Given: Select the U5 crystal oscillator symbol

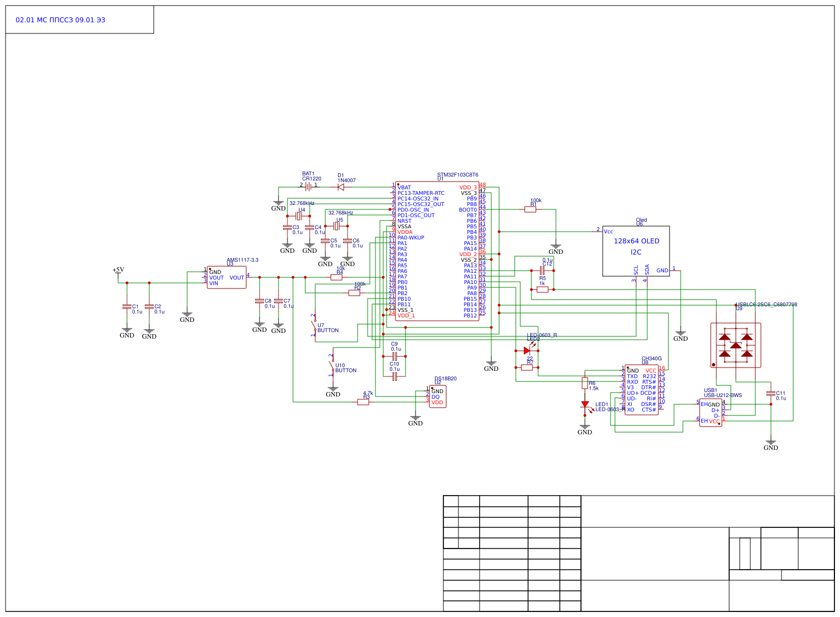Looking at the screenshot, I should (336, 226).
